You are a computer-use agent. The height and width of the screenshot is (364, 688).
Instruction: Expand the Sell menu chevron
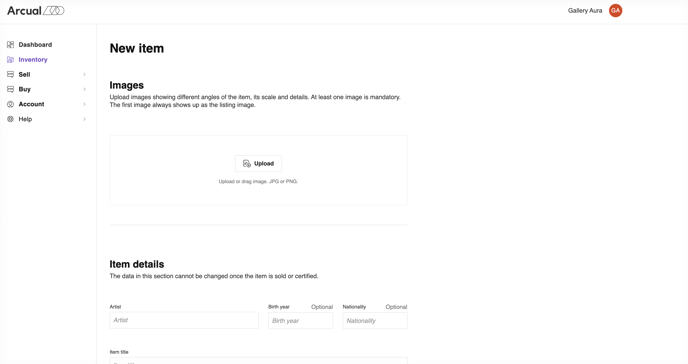click(84, 75)
